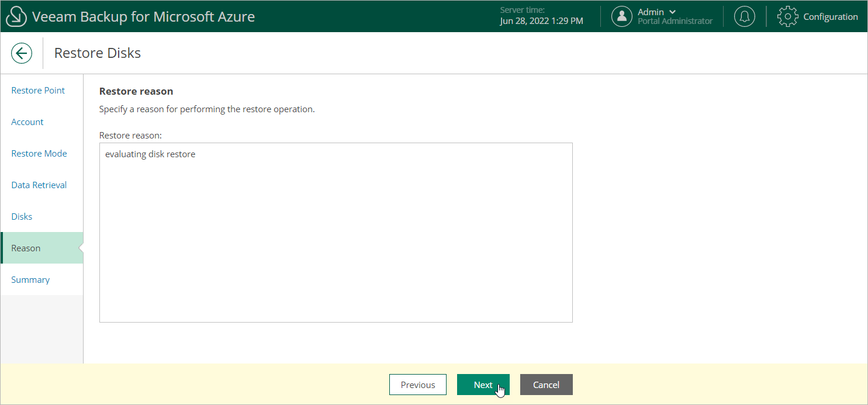The image size is (868, 405).
Task: Open Configuration gear icon
Action: (x=788, y=16)
